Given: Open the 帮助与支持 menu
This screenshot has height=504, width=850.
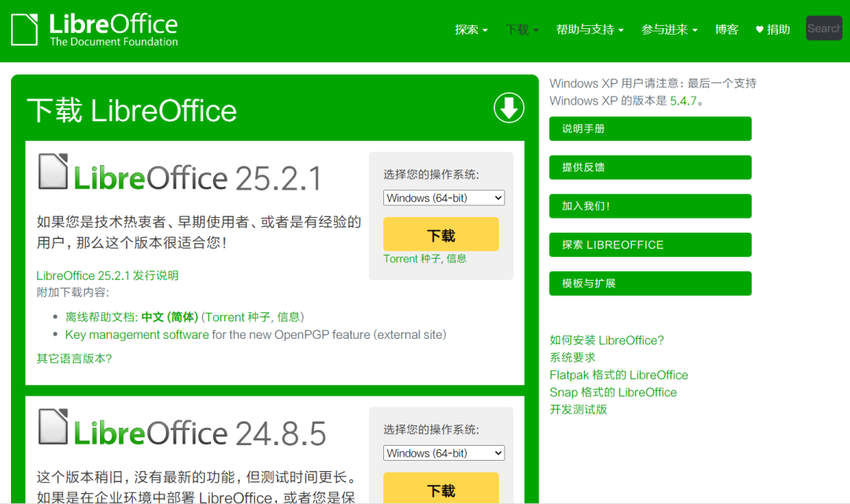Looking at the screenshot, I should (589, 29).
